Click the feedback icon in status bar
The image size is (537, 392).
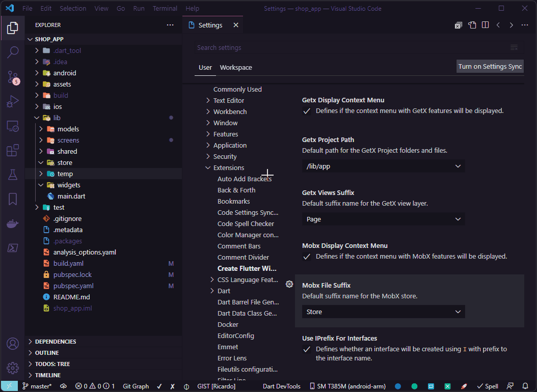(x=510, y=386)
